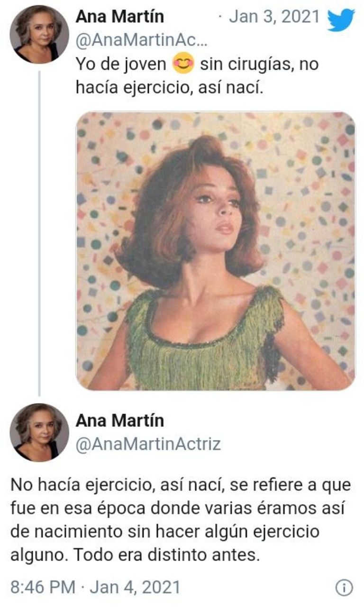364x607 pixels.
Task: Open the profile avatar on the first tweet
Action: [x=39, y=34]
